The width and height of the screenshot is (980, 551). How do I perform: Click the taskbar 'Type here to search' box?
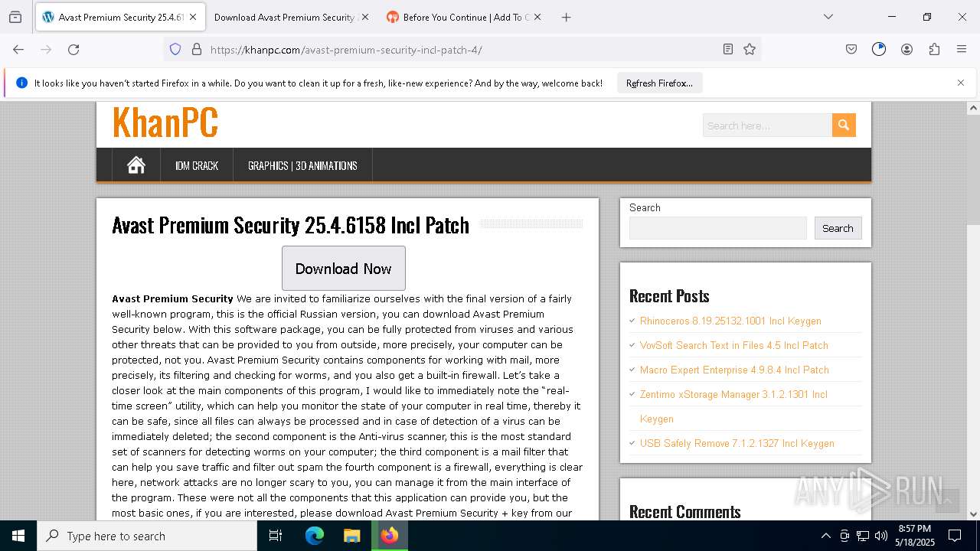147,536
